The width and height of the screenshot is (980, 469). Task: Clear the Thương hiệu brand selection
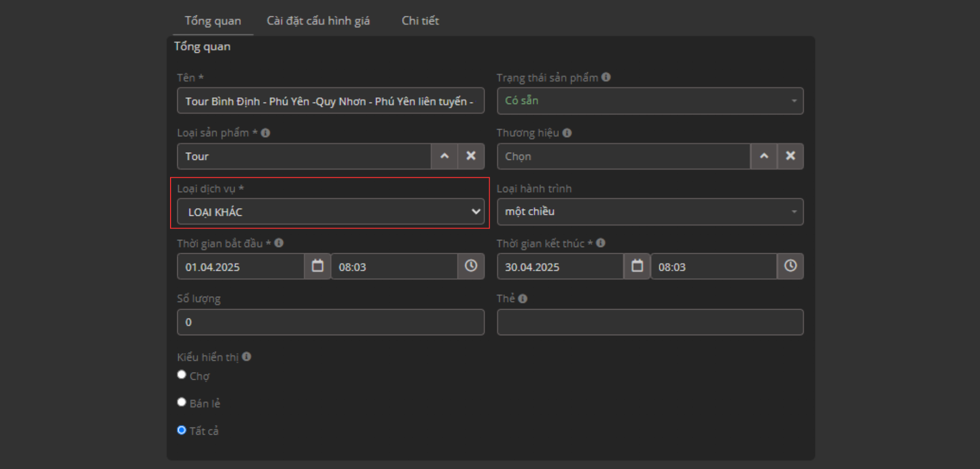[790, 156]
